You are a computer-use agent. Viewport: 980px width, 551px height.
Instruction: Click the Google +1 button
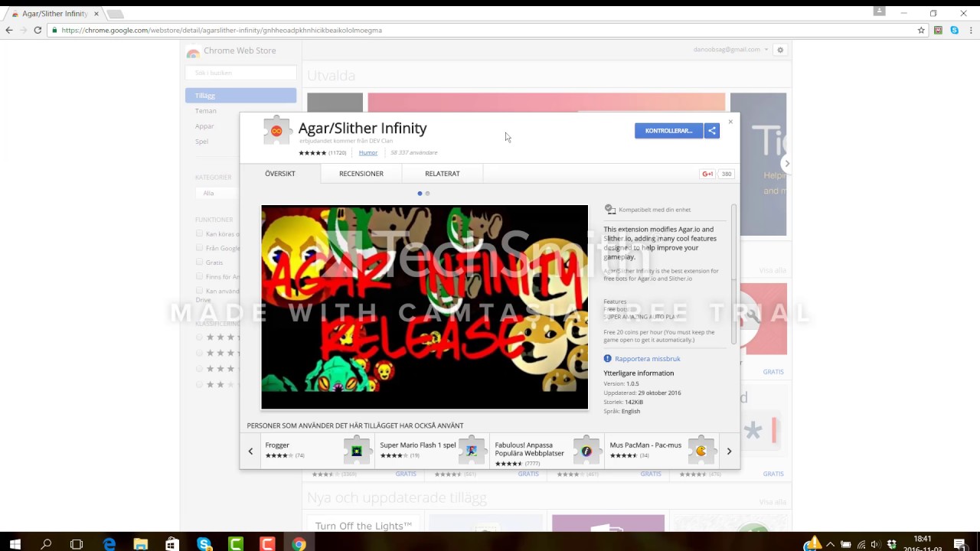tap(707, 174)
